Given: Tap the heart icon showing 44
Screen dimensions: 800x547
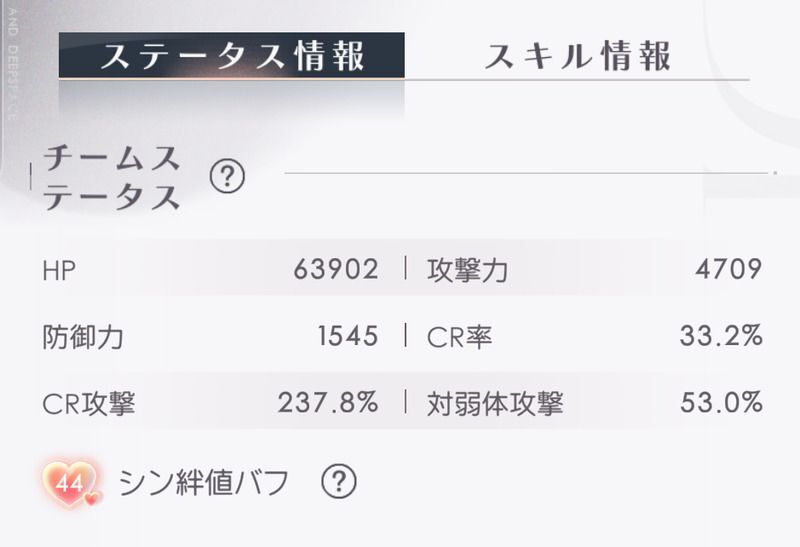Looking at the screenshot, I should (x=69, y=484).
